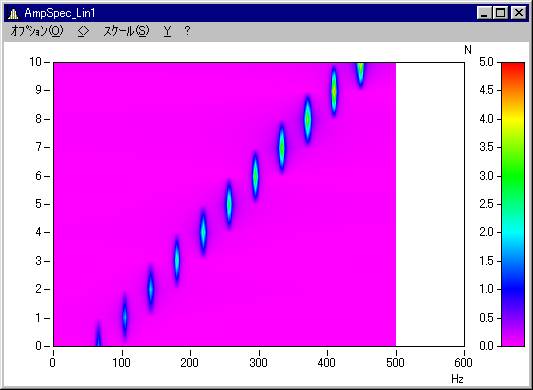The image size is (533, 390).
Task: Open the スケール(S) menu
Action: (126, 31)
